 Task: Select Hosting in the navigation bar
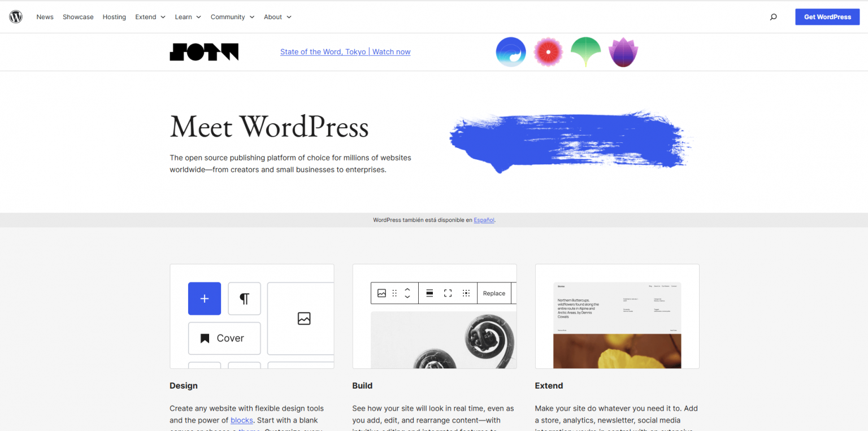click(114, 17)
